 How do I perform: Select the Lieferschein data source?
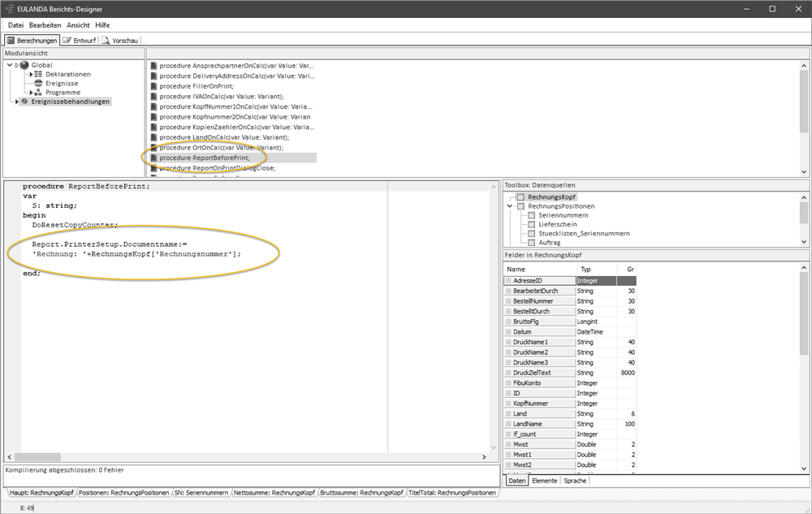(557, 225)
